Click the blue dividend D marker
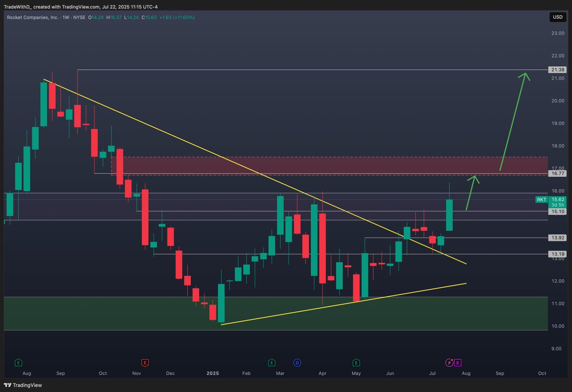This screenshot has width=572, height=392. coord(297,363)
